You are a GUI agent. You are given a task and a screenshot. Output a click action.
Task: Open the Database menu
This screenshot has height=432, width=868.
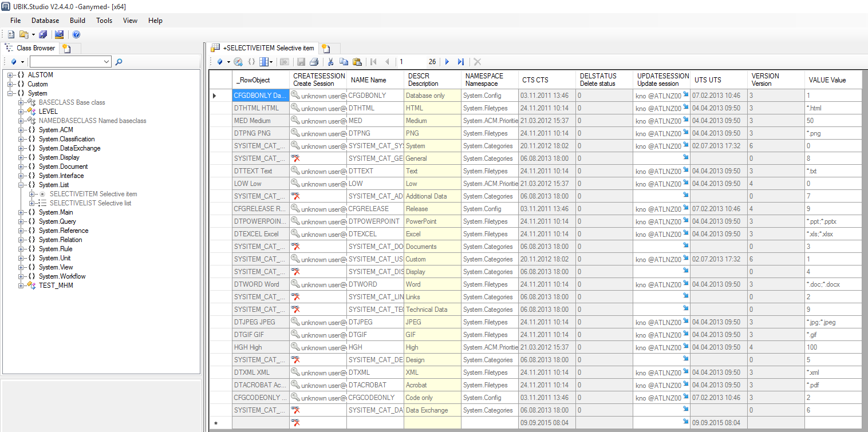(45, 21)
